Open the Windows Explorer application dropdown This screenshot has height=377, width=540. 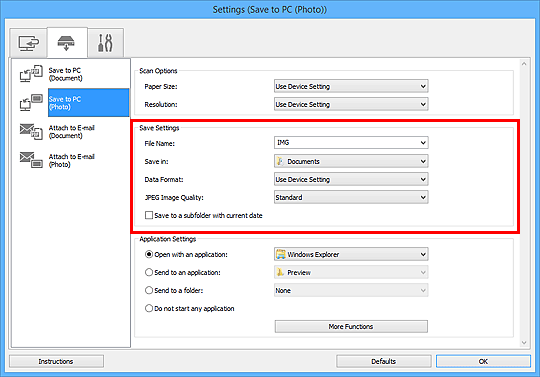(351, 254)
